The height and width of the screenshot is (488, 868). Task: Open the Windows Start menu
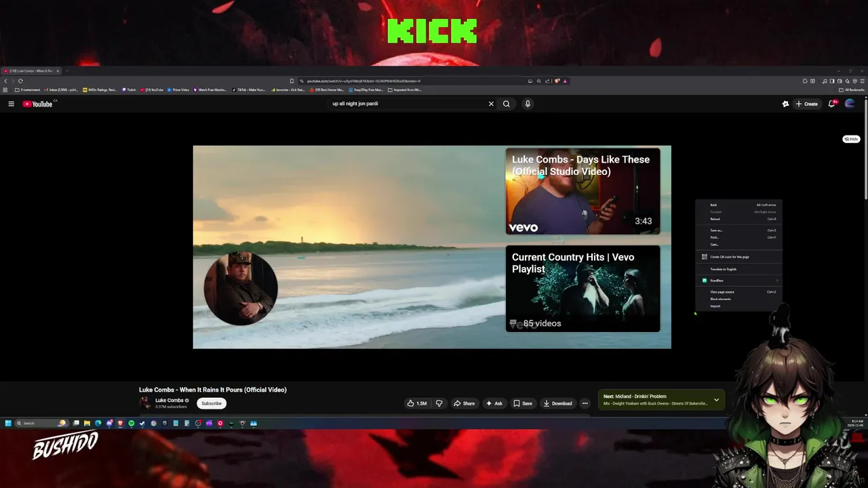[8, 423]
